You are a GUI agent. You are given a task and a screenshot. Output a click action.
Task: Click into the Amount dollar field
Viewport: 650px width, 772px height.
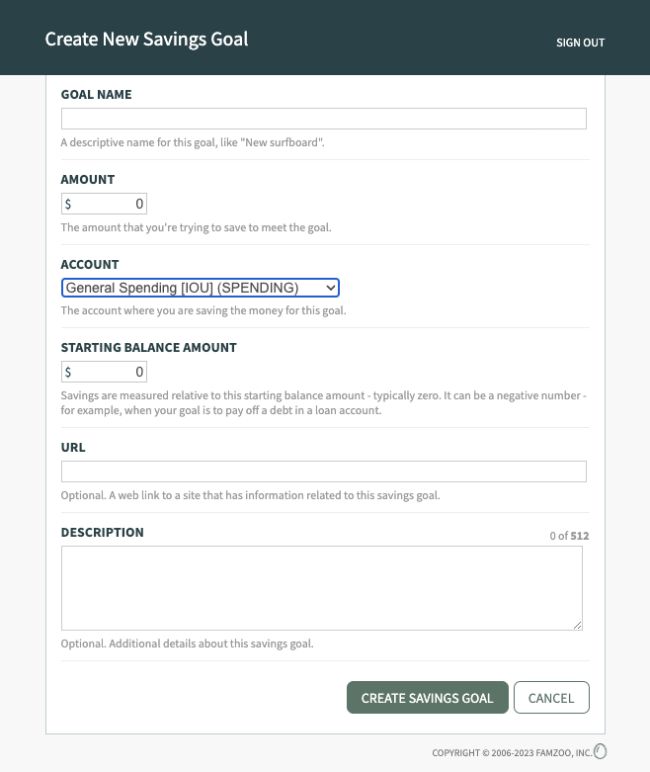pyautogui.click(x=104, y=203)
